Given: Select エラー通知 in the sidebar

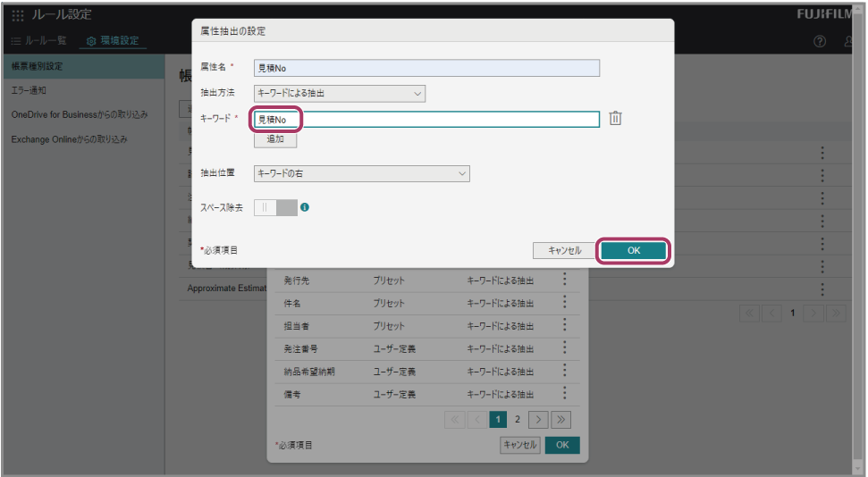Looking at the screenshot, I should [84, 90].
